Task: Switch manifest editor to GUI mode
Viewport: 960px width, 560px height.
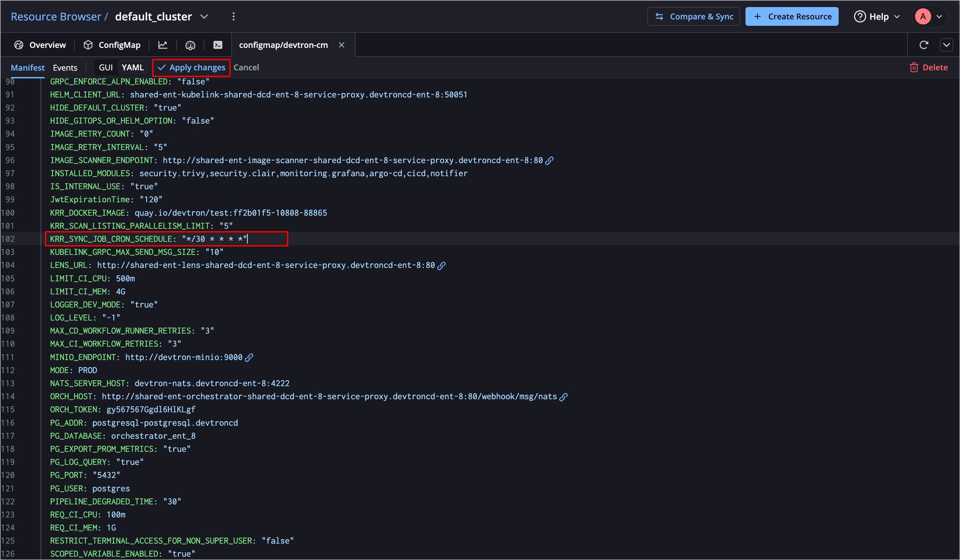Action: tap(106, 67)
